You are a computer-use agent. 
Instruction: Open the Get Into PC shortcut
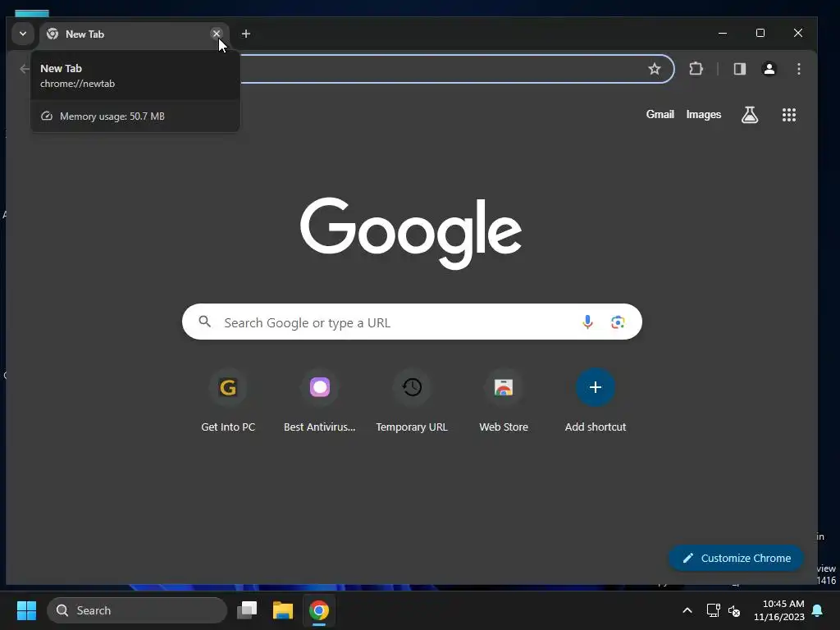tap(228, 401)
